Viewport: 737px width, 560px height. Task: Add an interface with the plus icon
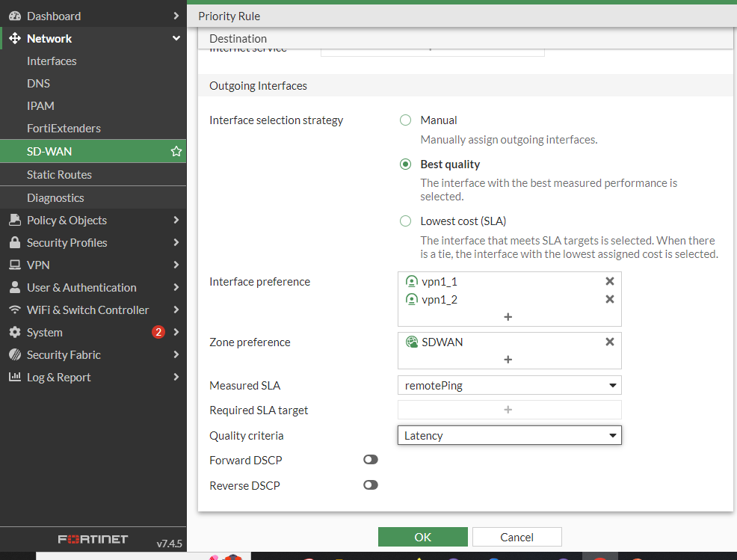508,317
